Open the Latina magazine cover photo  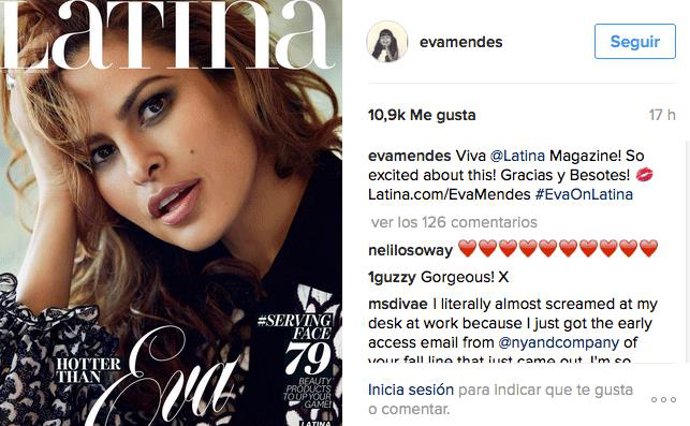coord(171,213)
